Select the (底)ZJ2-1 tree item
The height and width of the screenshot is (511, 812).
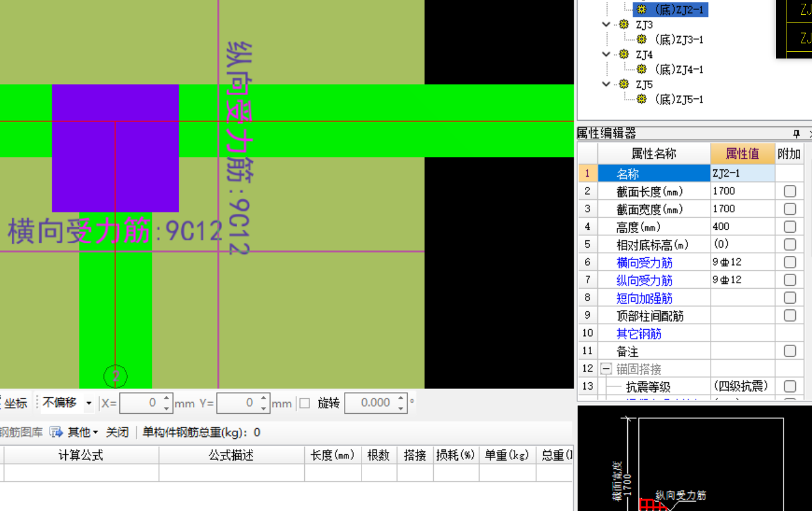pos(679,9)
